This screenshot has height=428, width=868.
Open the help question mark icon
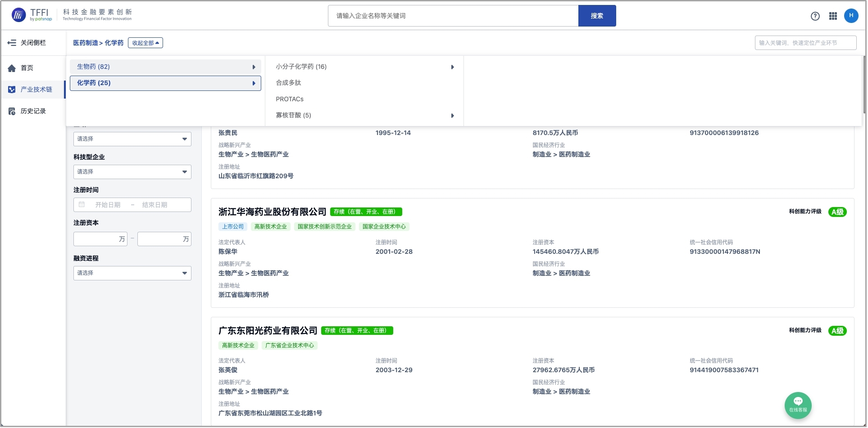pos(815,16)
